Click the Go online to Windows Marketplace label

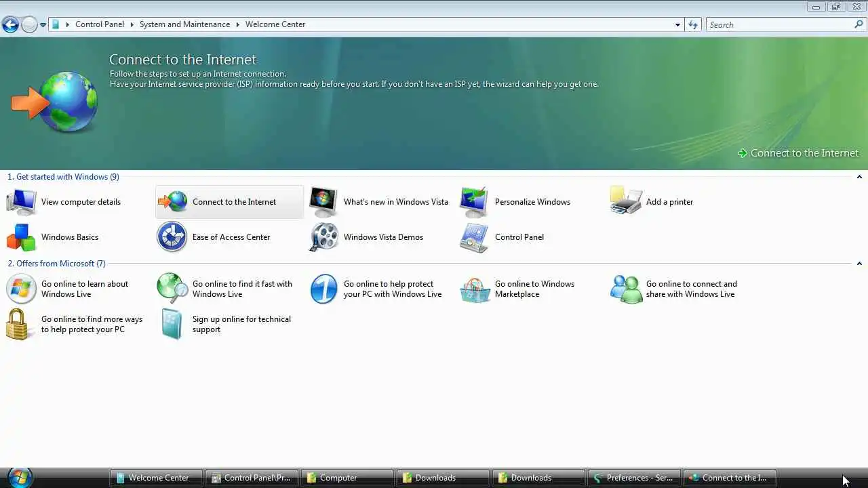(x=534, y=289)
